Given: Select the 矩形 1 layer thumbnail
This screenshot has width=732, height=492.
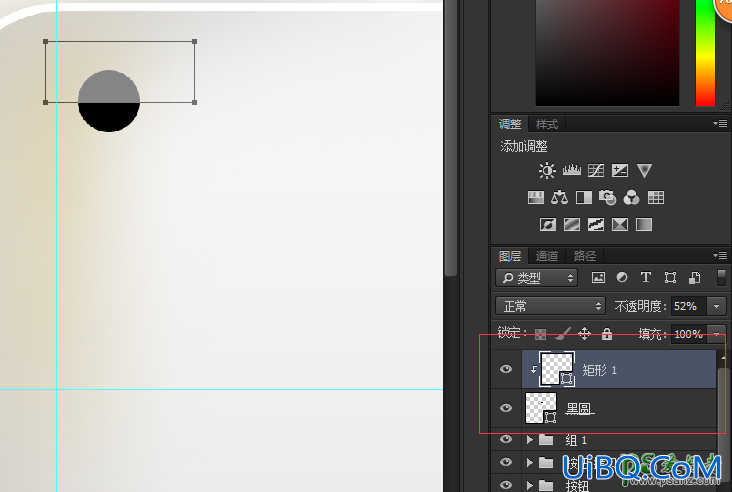Looking at the screenshot, I should [557, 369].
